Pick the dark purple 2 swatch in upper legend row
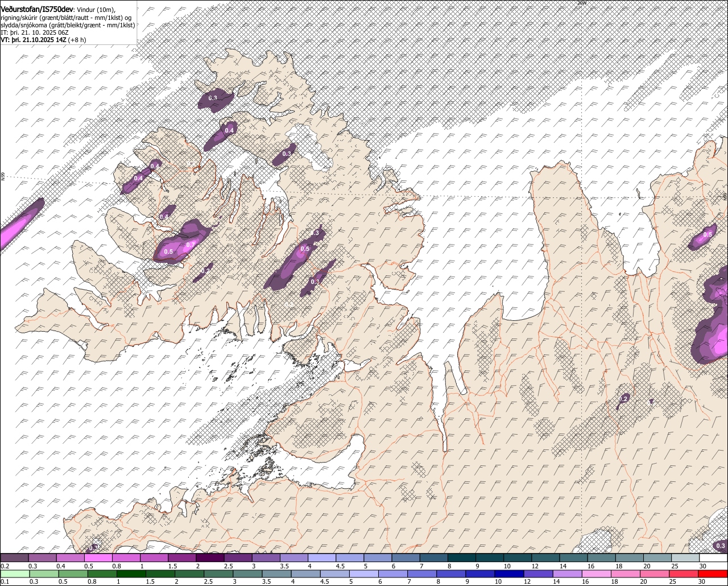 tap(210, 558)
